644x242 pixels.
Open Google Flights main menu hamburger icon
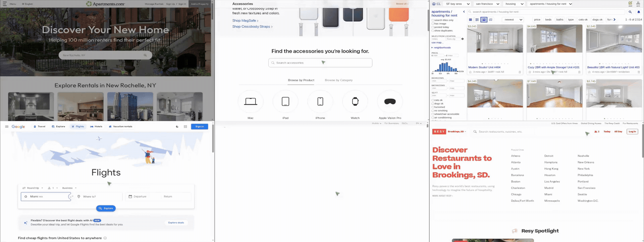point(7,127)
